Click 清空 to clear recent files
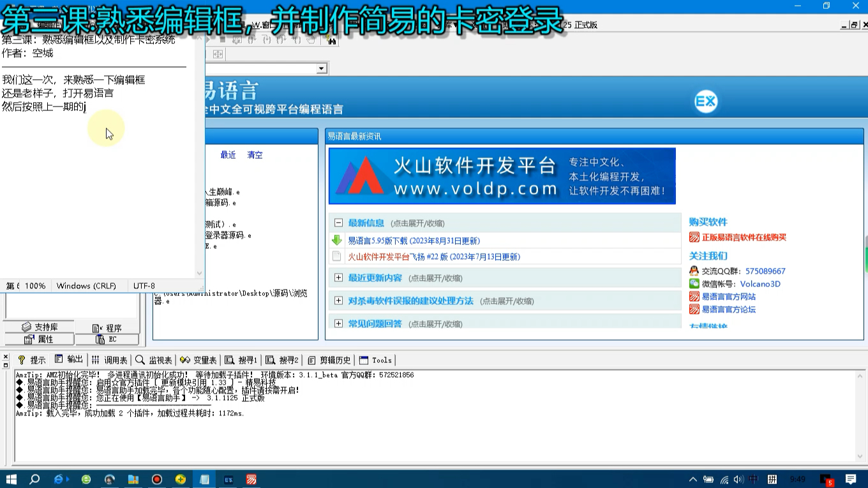The height and width of the screenshot is (488, 868). [x=255, y=154]
